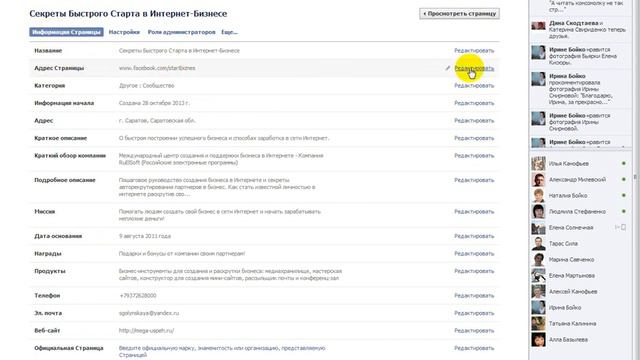Image resolution: width=640 pixels, height=360 pixels.
Task: Click the address value 'г. Саратов, Саратовская обл.'
Action: [157, 121]
